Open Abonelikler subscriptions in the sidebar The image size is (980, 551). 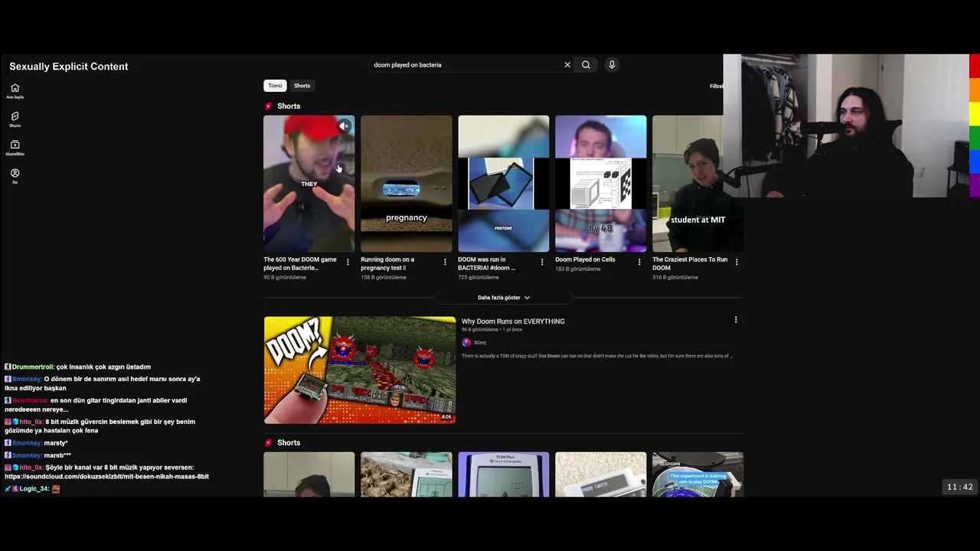coord(15,148)
